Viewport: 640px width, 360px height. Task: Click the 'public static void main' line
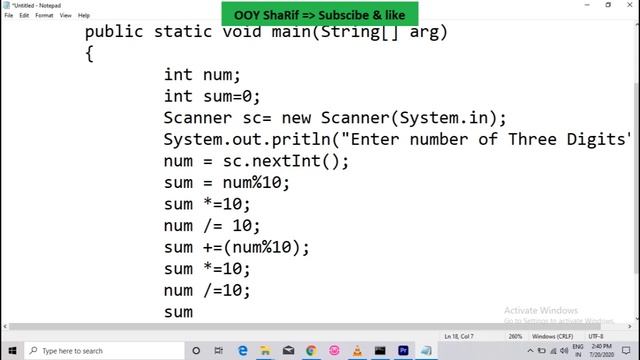(x=266, y=32)
